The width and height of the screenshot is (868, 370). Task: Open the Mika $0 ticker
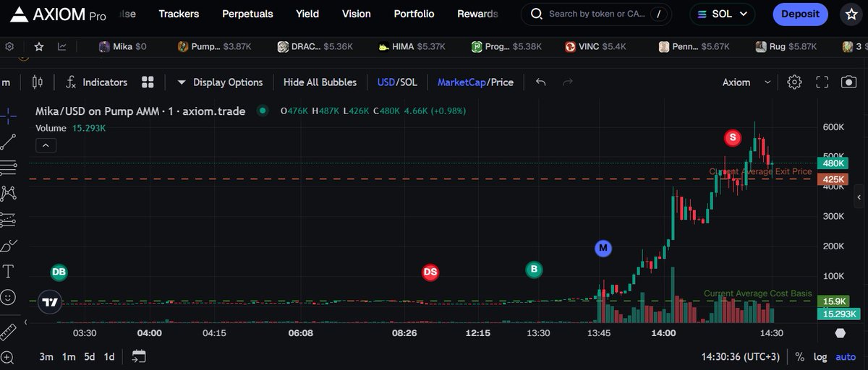pyautogui.click(x=123, y=46)
